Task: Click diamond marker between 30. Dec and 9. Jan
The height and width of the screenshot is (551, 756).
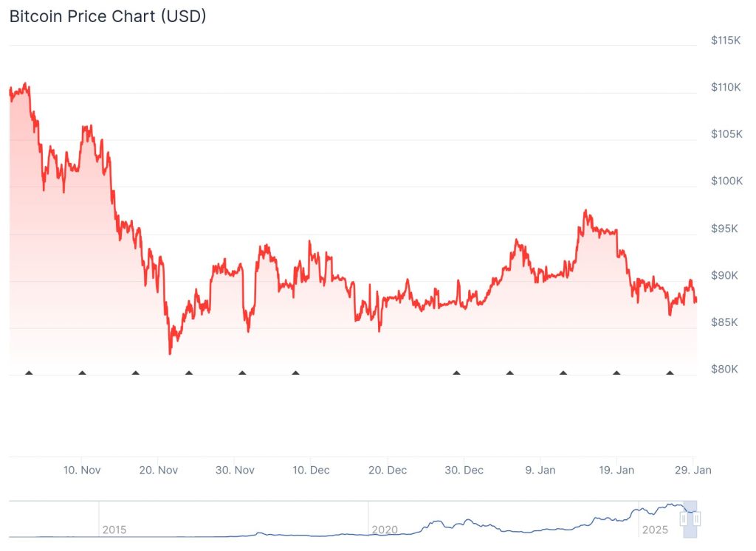Action: tap(509, 373)
